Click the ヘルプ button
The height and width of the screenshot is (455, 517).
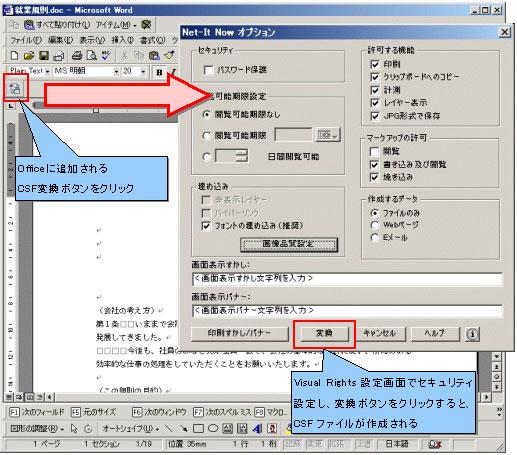[435, 333]
